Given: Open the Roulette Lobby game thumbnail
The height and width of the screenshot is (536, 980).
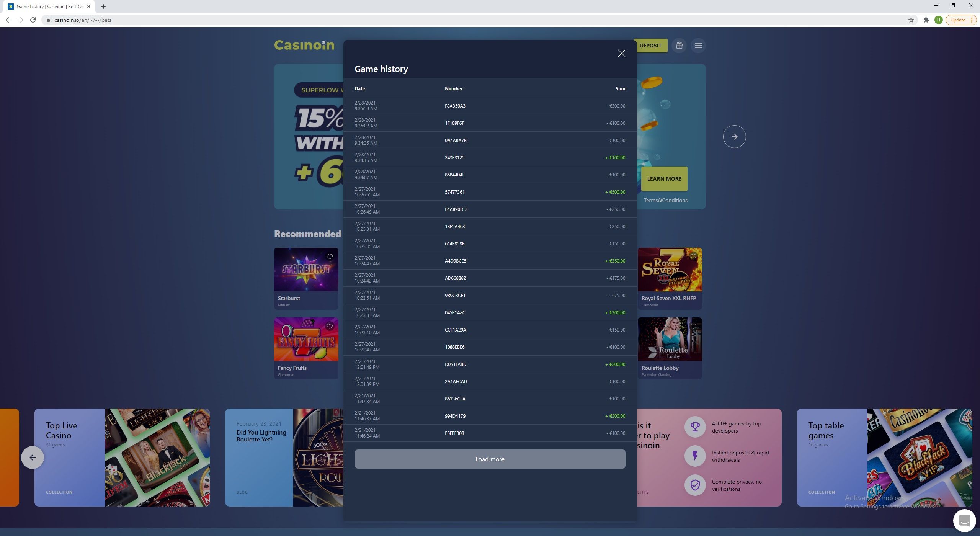Looking at the screenshot, I should tap(670, 339).
